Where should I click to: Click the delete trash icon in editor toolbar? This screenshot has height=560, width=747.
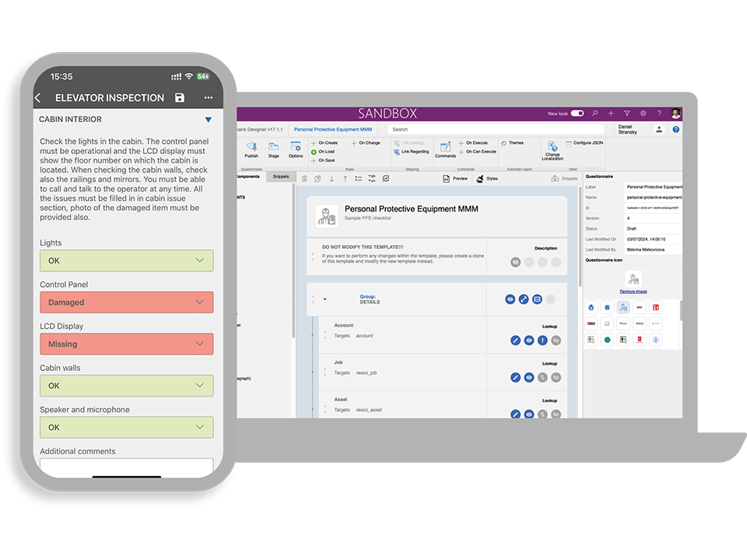click(x=304, y=179)
